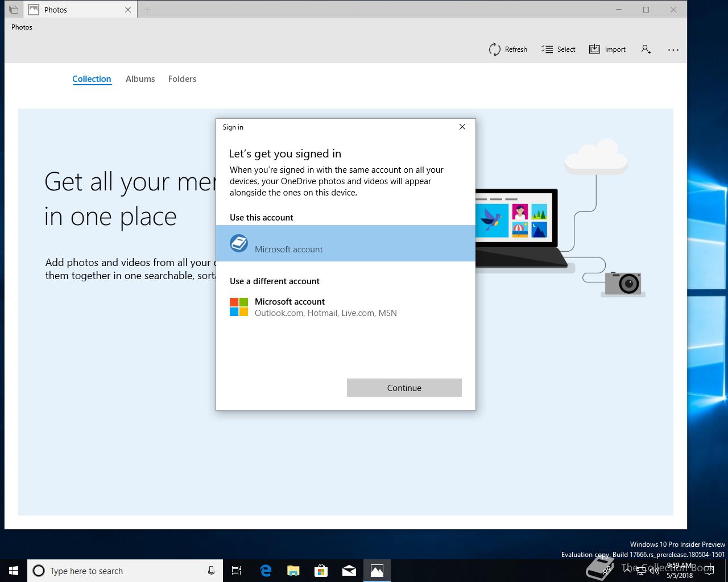Open the three-dots more menu

point(673,49)
